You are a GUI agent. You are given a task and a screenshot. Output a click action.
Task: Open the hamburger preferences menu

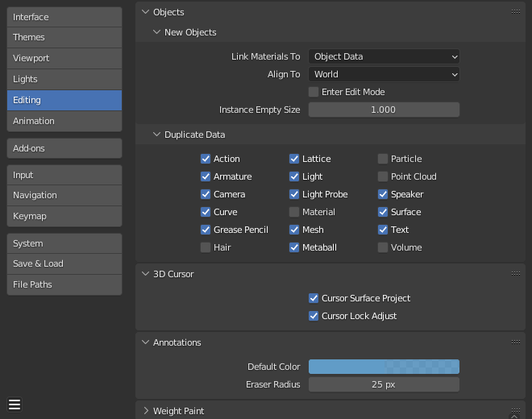[x=15, y=404]
